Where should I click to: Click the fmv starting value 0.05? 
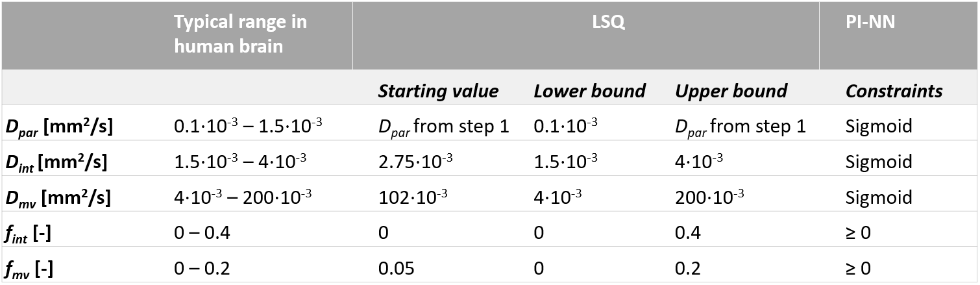395,268
